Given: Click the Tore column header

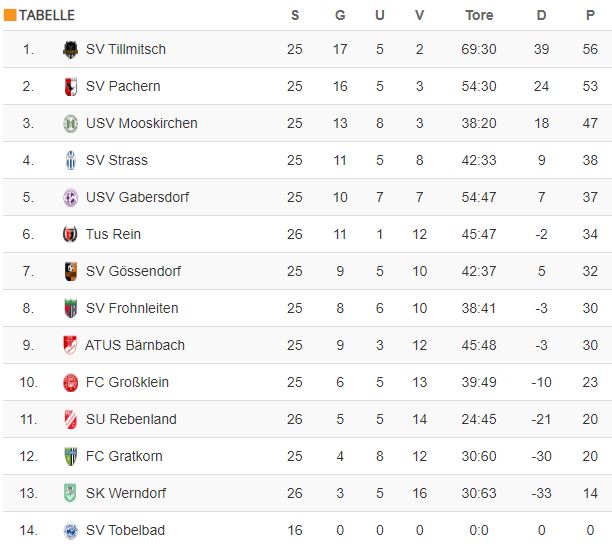Looking at the screenshot, I should [479, 15].
